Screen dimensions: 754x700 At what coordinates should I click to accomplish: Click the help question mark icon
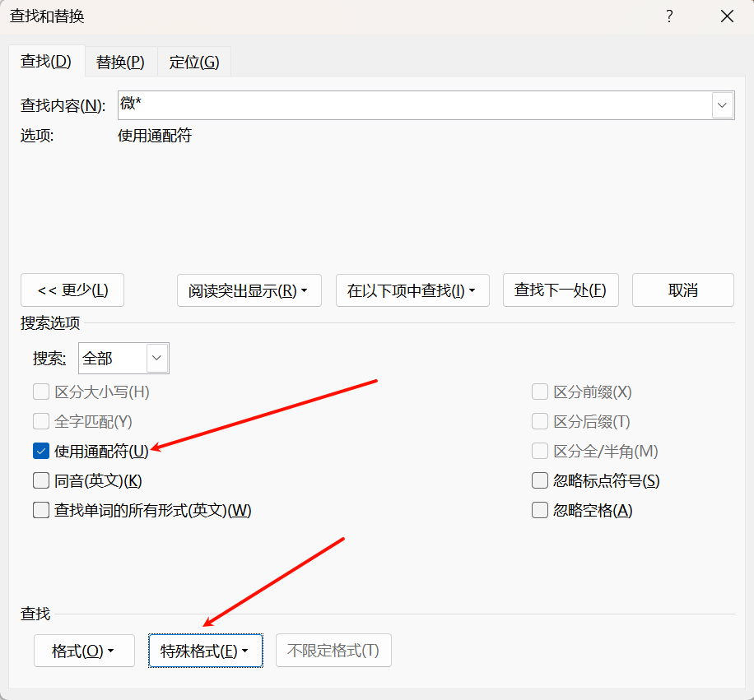(x=670, y=16)
